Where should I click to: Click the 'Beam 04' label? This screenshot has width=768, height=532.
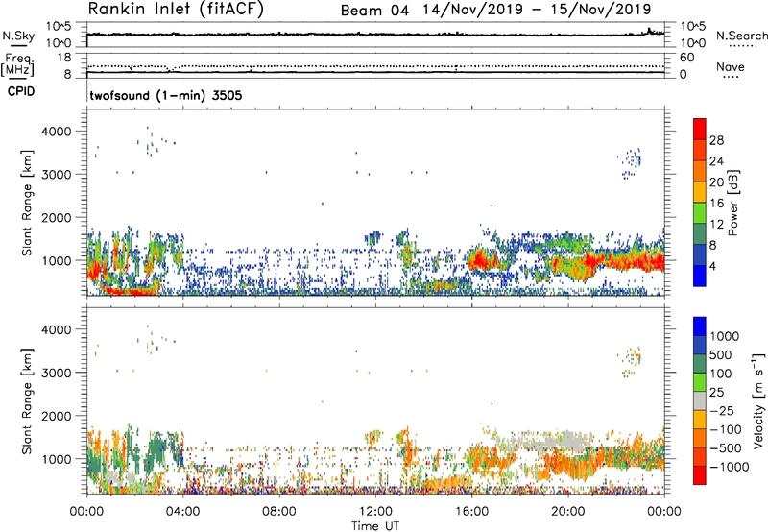[374, 11]
